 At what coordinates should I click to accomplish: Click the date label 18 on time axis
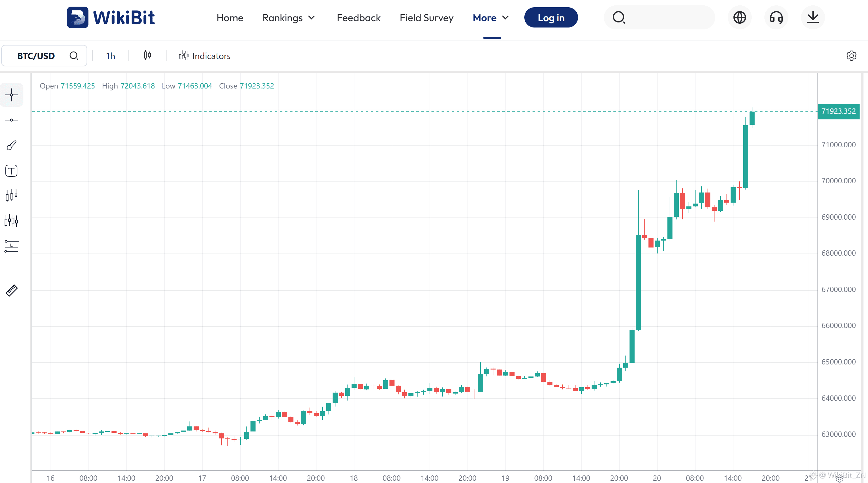coord(354,478)
